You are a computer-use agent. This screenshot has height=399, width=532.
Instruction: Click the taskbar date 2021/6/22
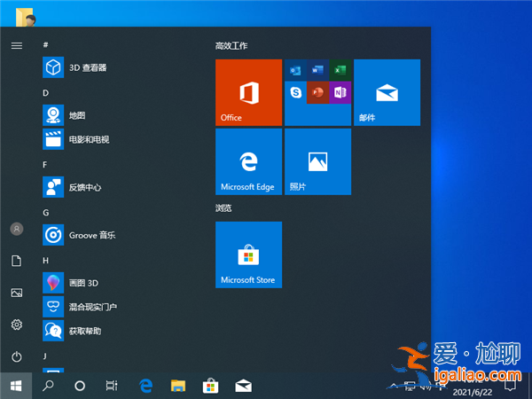(473, 393)
